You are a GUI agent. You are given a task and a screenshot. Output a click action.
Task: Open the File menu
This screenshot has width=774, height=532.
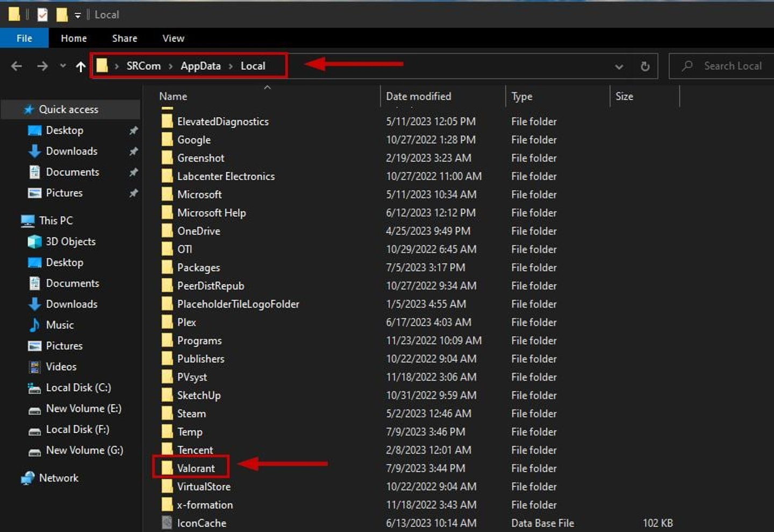(x=24, y=38)
